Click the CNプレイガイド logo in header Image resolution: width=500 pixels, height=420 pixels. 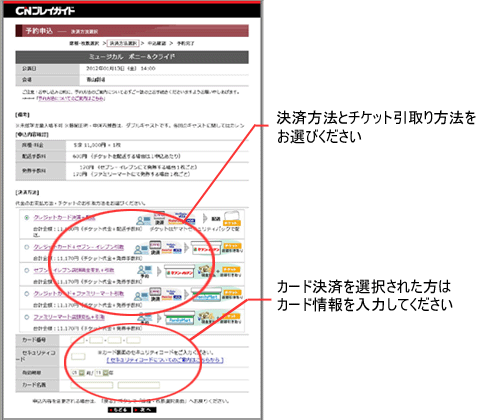[45, 11]
